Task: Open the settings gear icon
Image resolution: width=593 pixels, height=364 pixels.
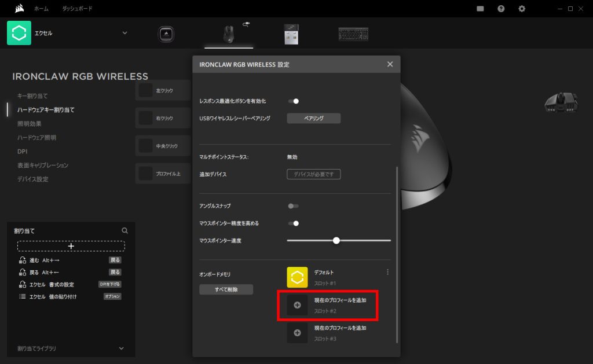Action: click(x=522, y=9)
